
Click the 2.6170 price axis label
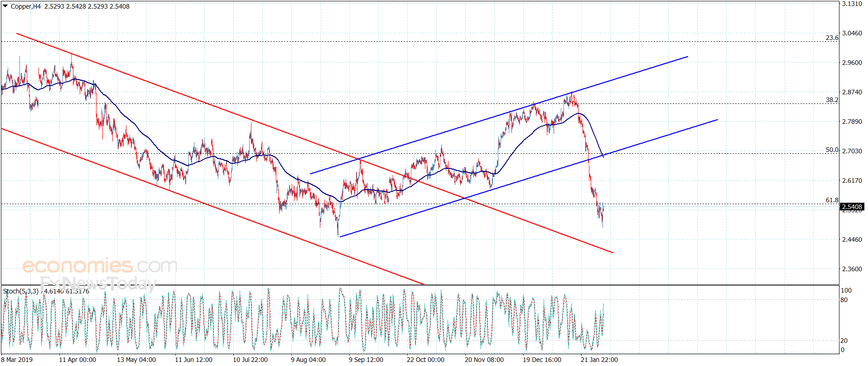point(852,181)
